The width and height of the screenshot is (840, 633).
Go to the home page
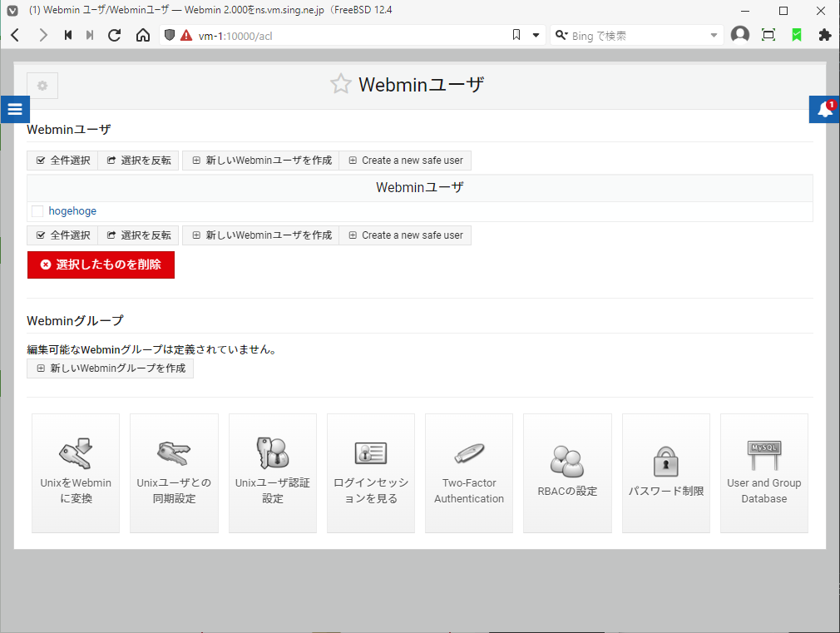142,36
